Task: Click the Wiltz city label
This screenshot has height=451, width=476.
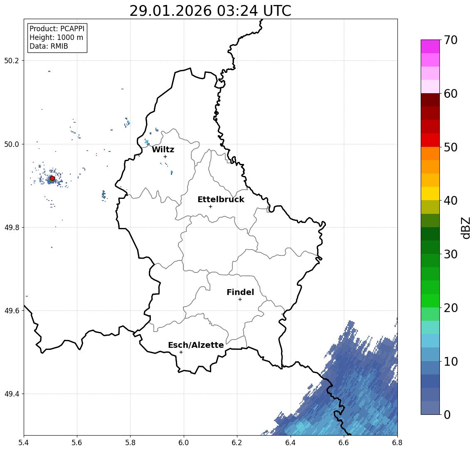Action: click(163, 149)
